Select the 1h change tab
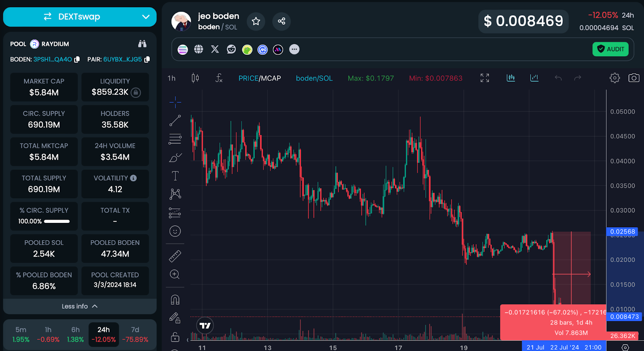Viewport: 644px width, 351px height. [x=48, y=334]
